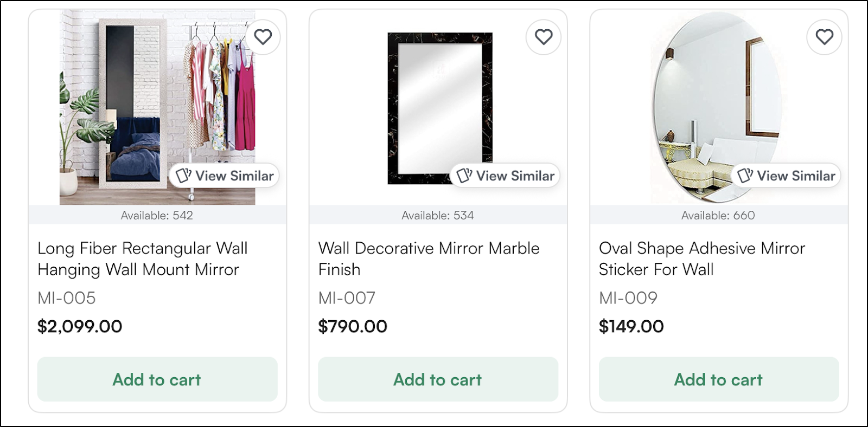Add the $2,099.00 mirror to cart
The height and width of the screenshot is (427, 868).
tap(157, 379)
